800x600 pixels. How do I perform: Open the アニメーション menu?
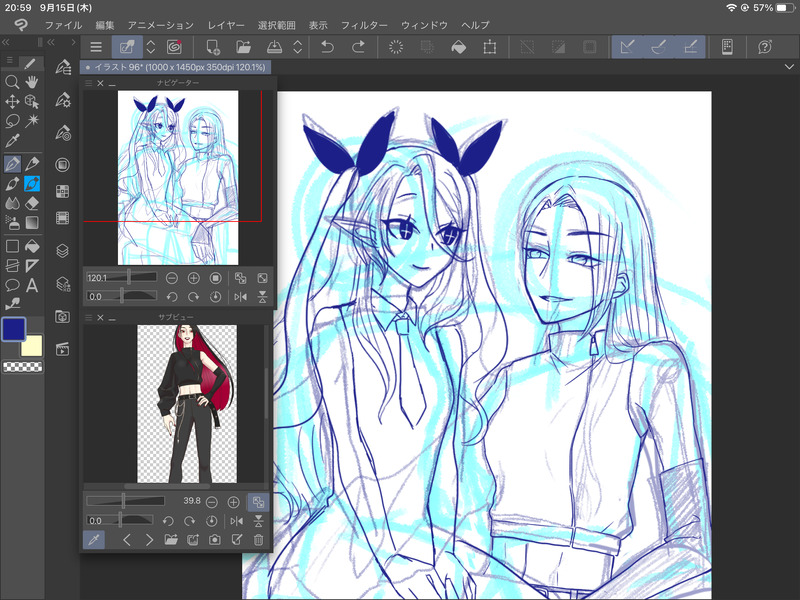click(161, 25)
